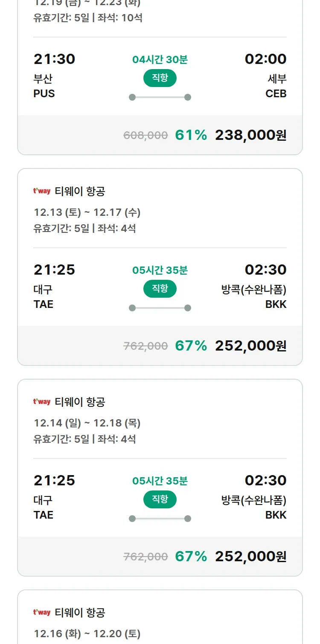Select the 252,000원 fare for 12.13 departure
The width and height of the screenshot is (320, 644).
(x=250, y=346)
